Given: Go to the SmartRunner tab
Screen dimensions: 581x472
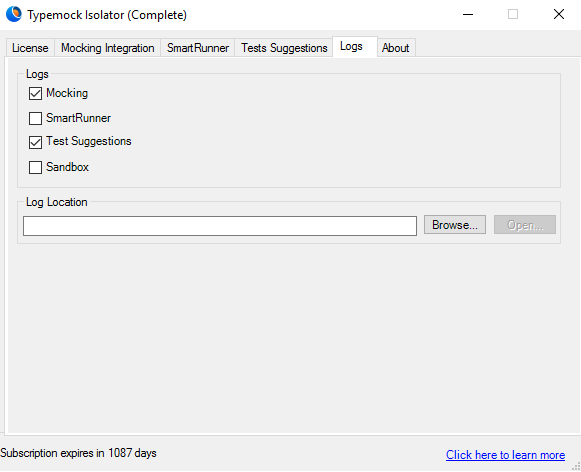Looking at the screenshot, I should (198, 48).
